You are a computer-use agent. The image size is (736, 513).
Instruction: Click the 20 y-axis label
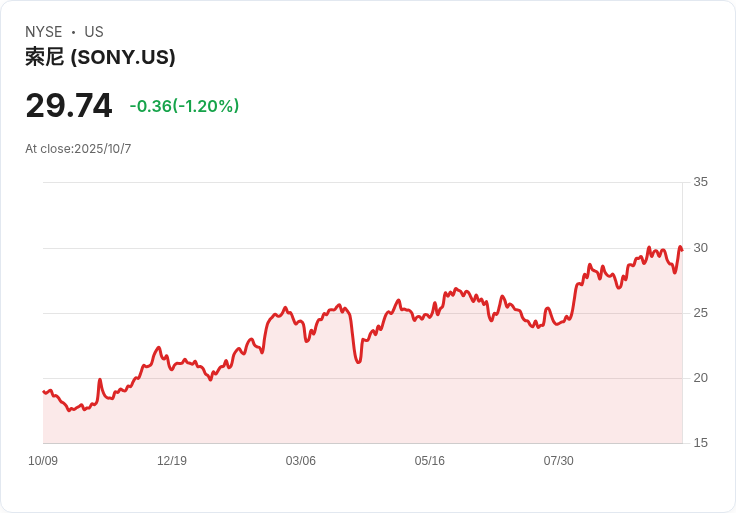coord(700,378)
